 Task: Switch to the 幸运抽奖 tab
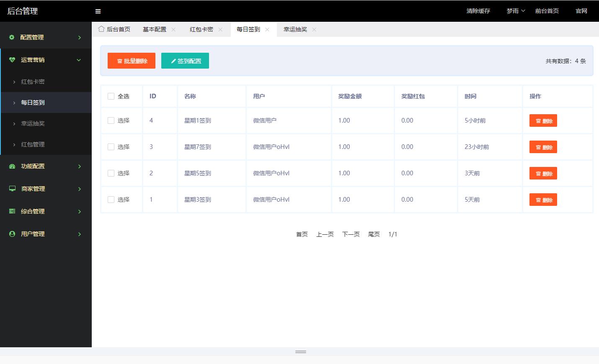click(x=295, y=29)
